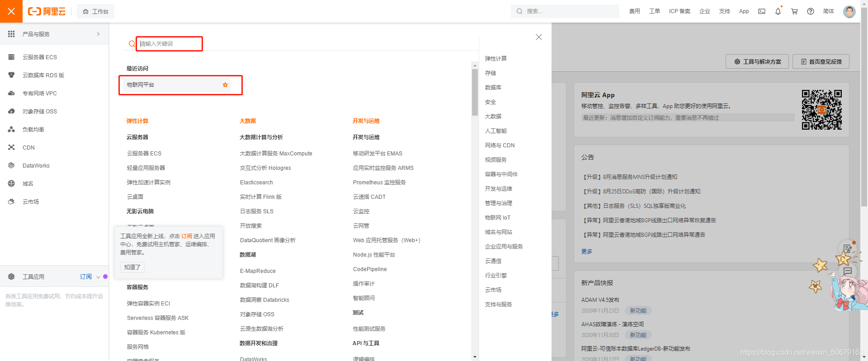Image resolution: width=868 pixels, height=361 pixels.
Task: Open 轻量应用服务器 product
Action: pos(146,168)
